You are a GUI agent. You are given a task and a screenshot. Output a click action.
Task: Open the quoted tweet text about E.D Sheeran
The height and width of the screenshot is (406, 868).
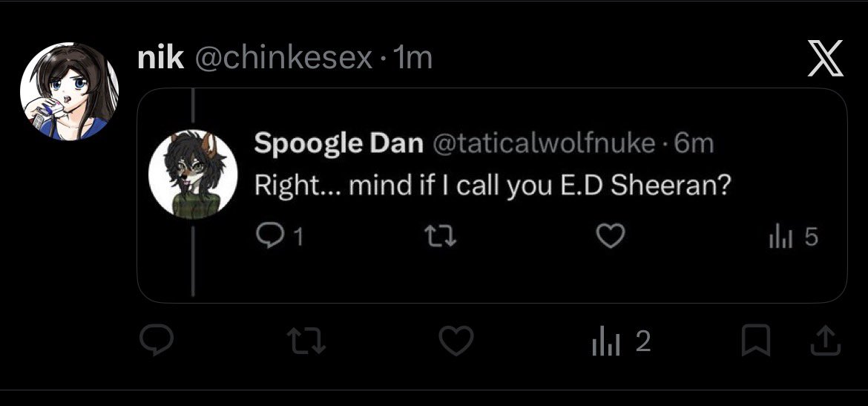pos(493,186)
